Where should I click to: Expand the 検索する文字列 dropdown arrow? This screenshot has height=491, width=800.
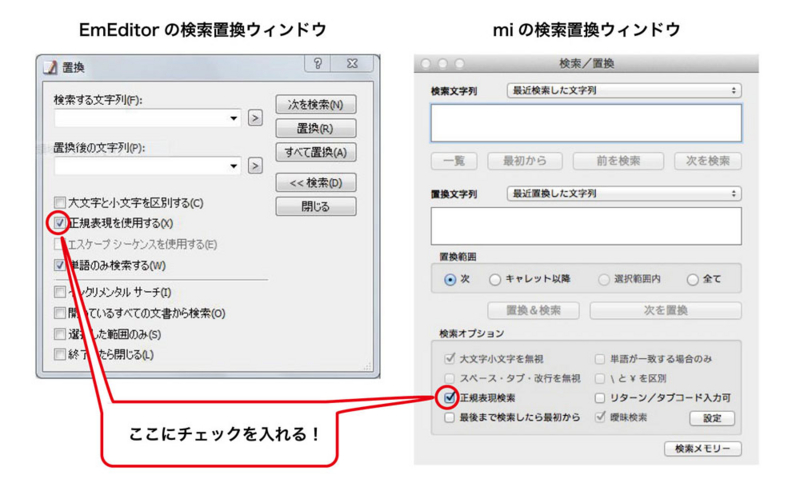[233, 118]
